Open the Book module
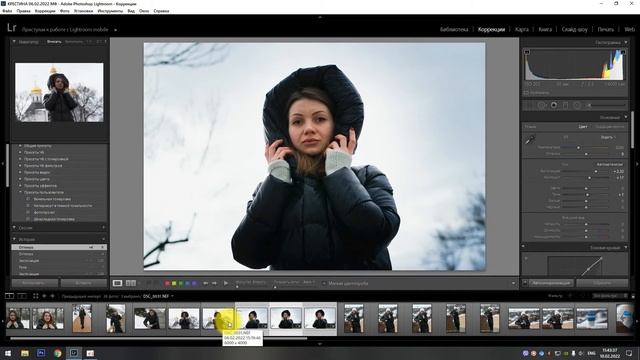The image size is (640, 360). pos(545,29)
